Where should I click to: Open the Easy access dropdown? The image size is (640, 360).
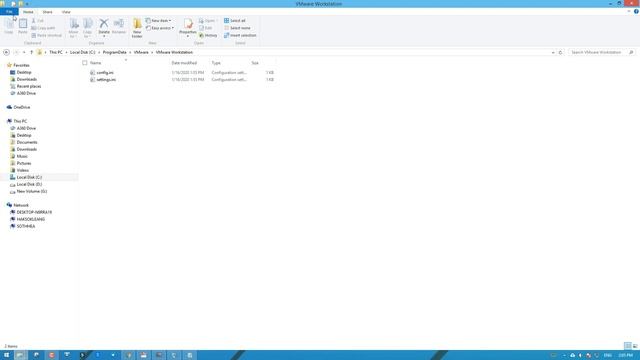click(160, 28)
